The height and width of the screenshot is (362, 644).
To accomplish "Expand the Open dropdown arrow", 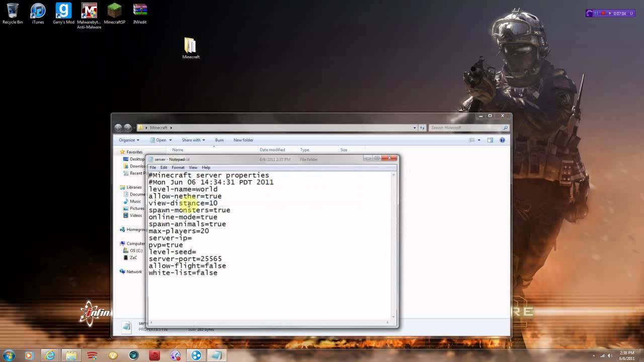I will [x=171, y=140].
